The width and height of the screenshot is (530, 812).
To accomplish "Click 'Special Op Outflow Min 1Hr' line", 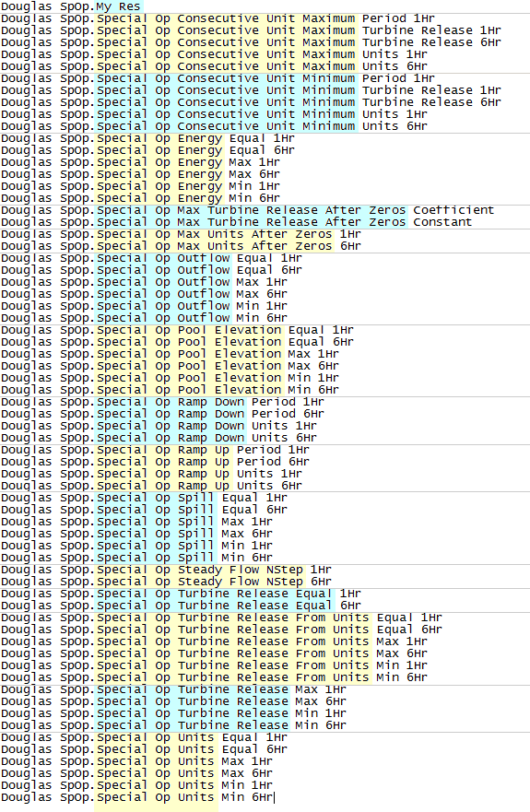I will point(144,306).
